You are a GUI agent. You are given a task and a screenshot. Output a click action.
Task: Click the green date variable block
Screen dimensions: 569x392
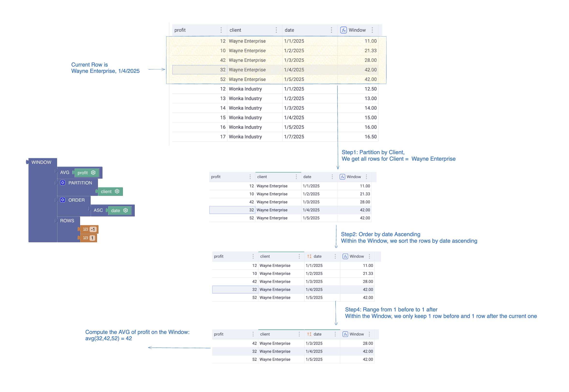pyautogui.click(x=119, y=211)
